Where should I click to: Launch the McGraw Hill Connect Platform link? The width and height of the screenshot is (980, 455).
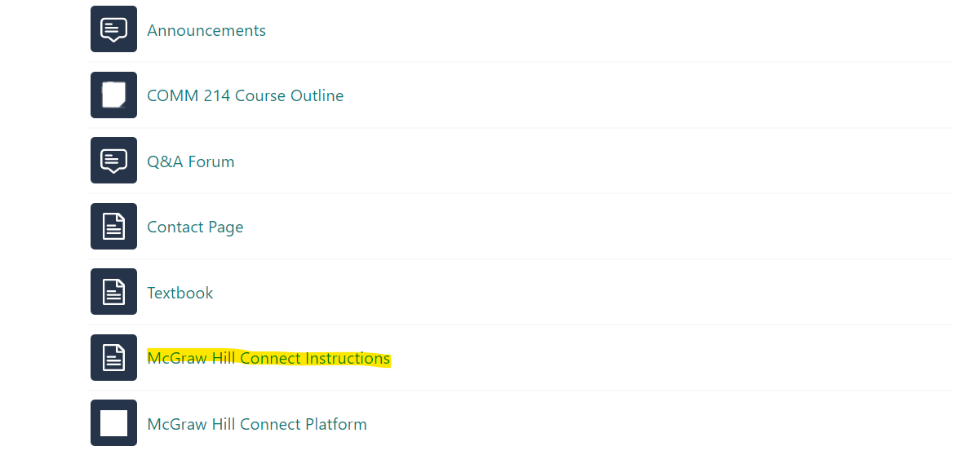pos(256,425)
